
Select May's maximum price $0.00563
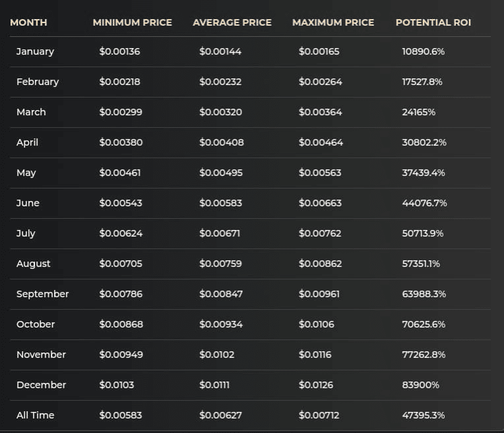pos(320,173)
